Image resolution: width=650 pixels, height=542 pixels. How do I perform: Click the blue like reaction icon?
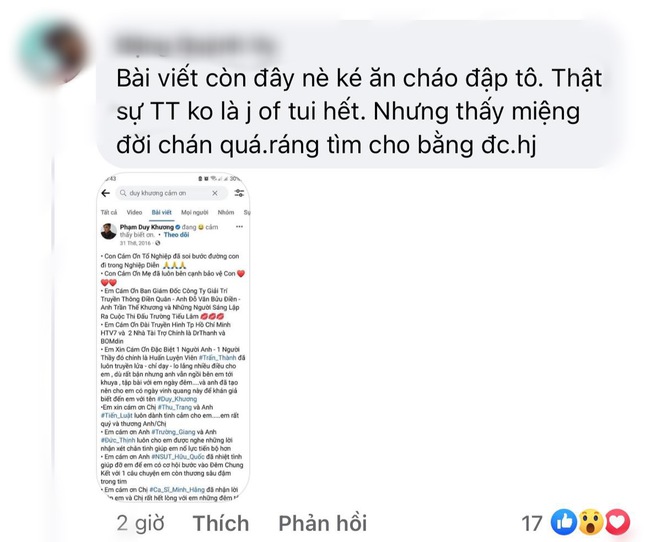pyautogui.click(x=563, y=523)
